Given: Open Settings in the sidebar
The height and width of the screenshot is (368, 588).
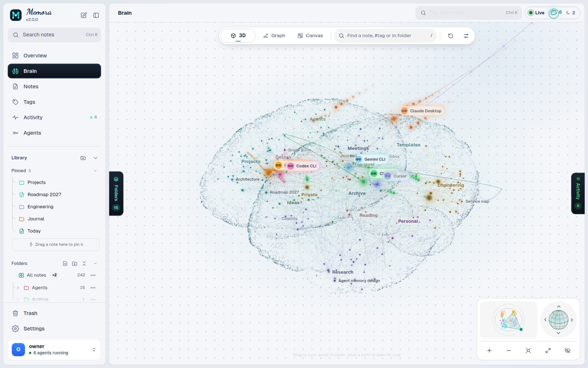Looking at the screenshot, I should [x=54, y=329].
